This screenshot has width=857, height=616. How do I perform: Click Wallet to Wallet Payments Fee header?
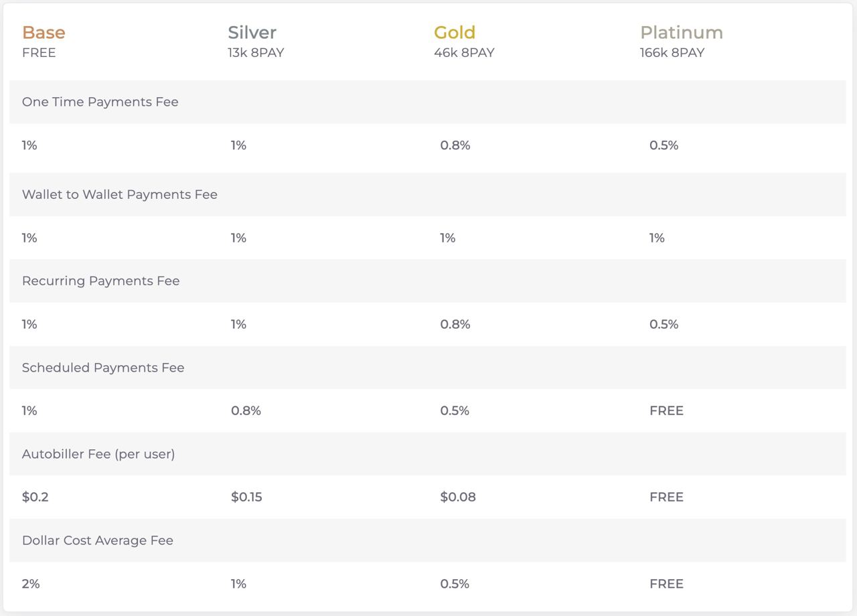pos(119,194)
